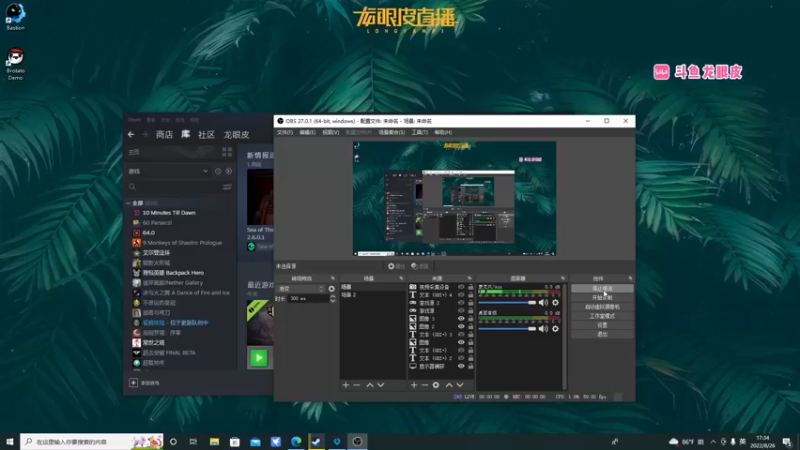This screenshot has height=450, width=800.
Task: Add a new source with the plus icon
Action: coord(414,385)
